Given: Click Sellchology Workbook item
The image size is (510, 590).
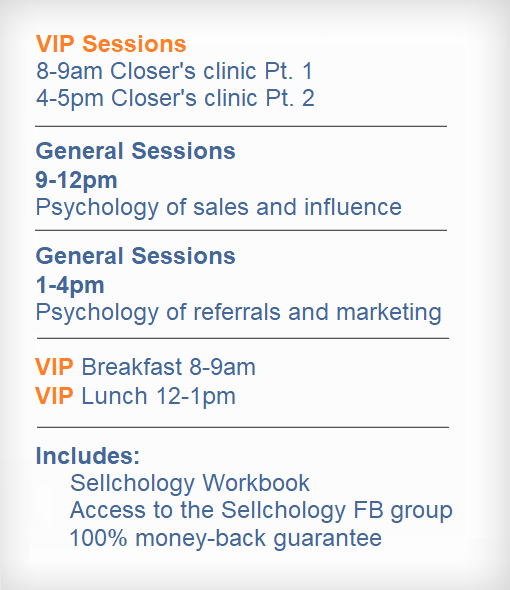Looking at the screenshot, I should click(x=190, y=483).
